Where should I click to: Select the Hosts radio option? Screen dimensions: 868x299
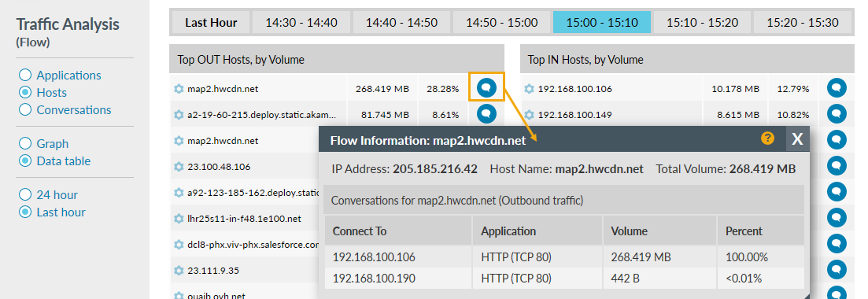click(25, 93)
